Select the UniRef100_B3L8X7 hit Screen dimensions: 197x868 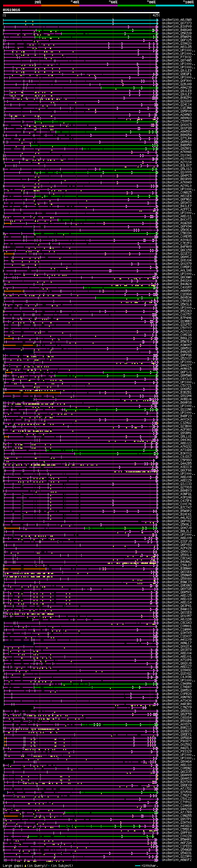(x=177, y=165)
